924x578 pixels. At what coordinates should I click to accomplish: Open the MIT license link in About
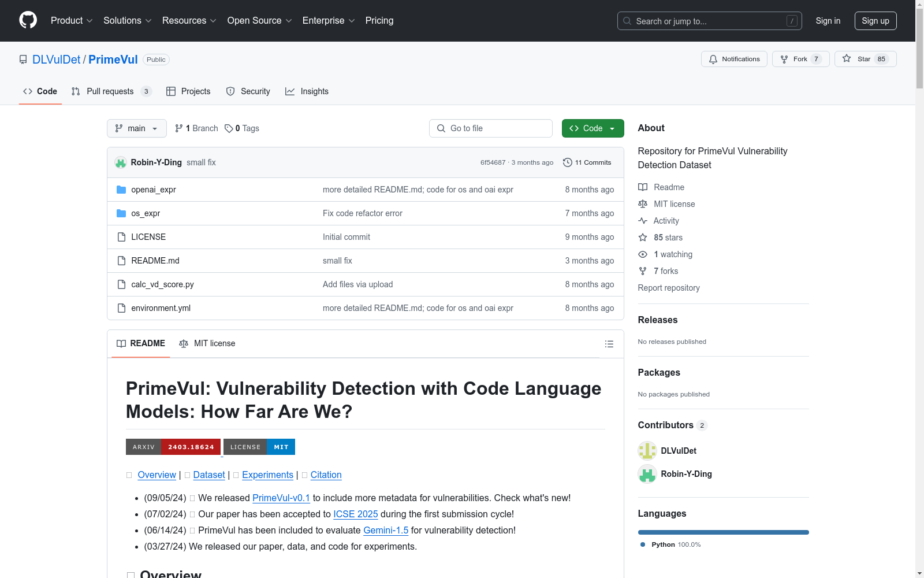coord(666,204)
